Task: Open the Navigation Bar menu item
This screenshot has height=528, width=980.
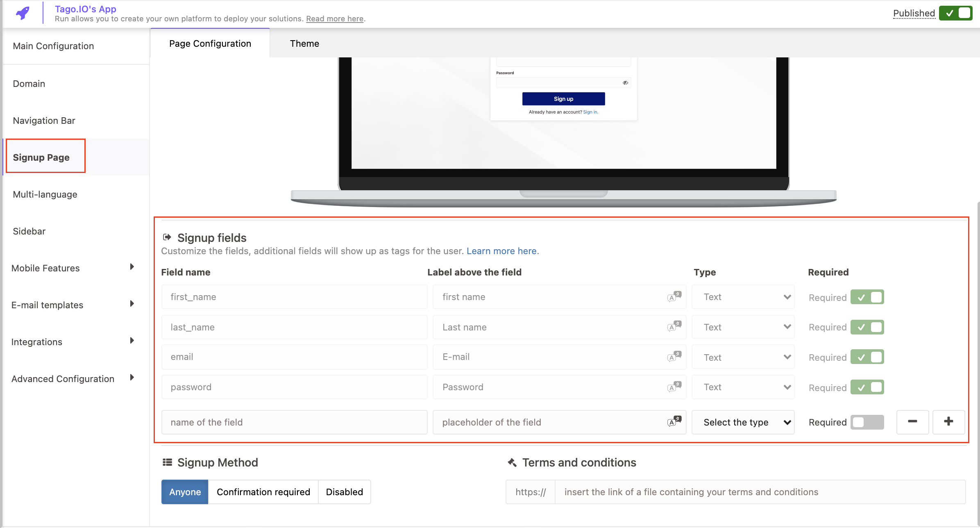Action: (x=44, y=121)
